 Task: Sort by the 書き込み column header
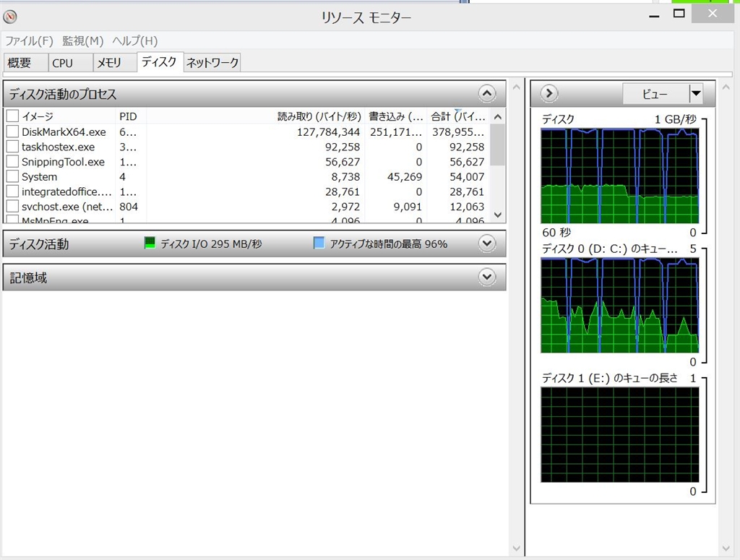click(396, 116)
